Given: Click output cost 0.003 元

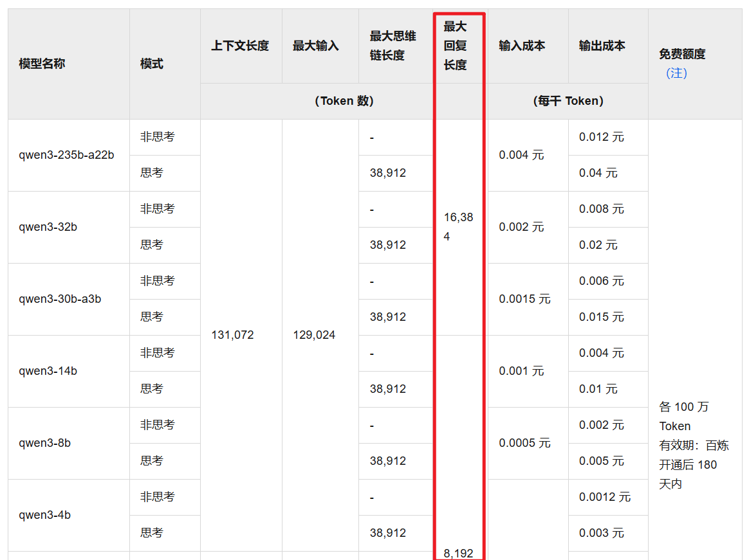Looking at the screenshot, I should click(602, 533).
